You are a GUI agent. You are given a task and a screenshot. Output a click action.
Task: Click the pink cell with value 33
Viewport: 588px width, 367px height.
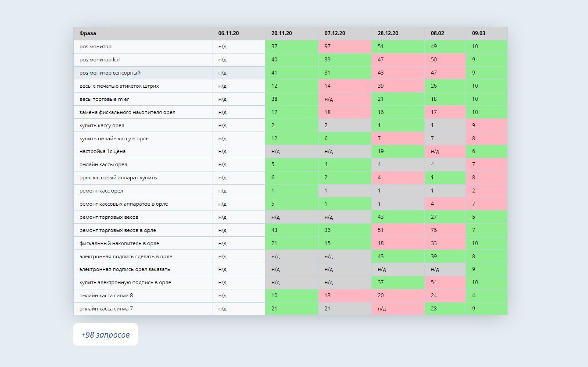445,243
